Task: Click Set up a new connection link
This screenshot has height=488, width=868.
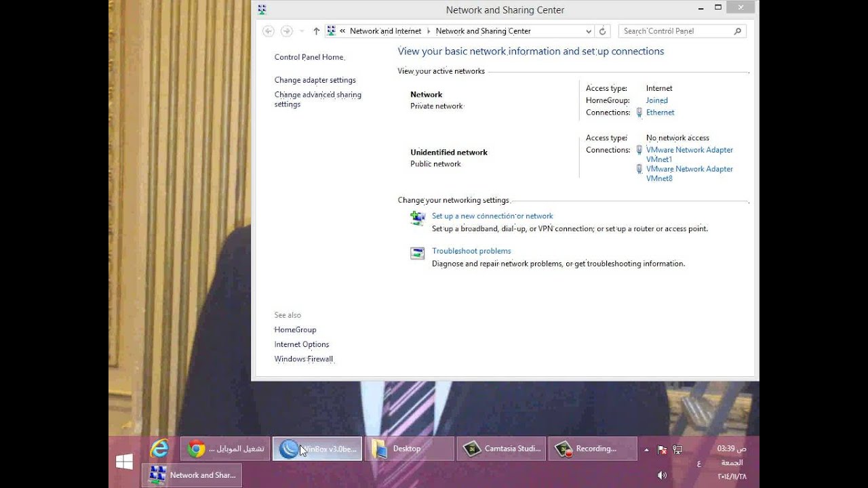Action: 492,216
